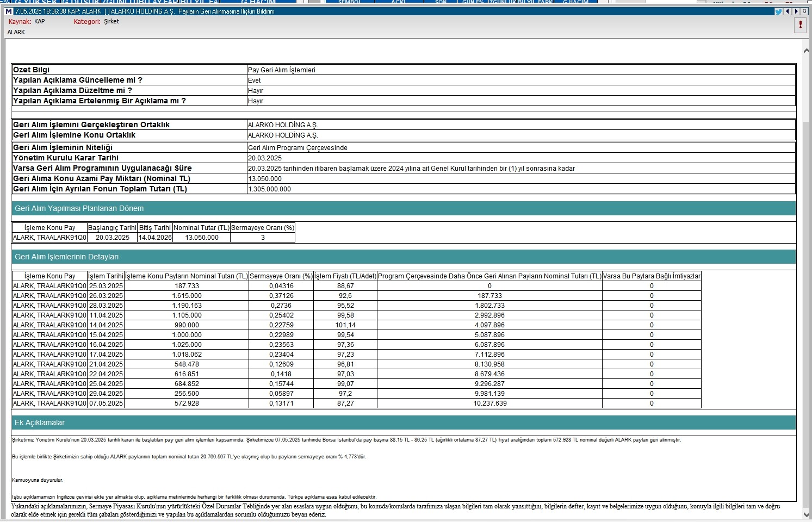Click the 28.03.2025 date cell

tap(106, 306)
